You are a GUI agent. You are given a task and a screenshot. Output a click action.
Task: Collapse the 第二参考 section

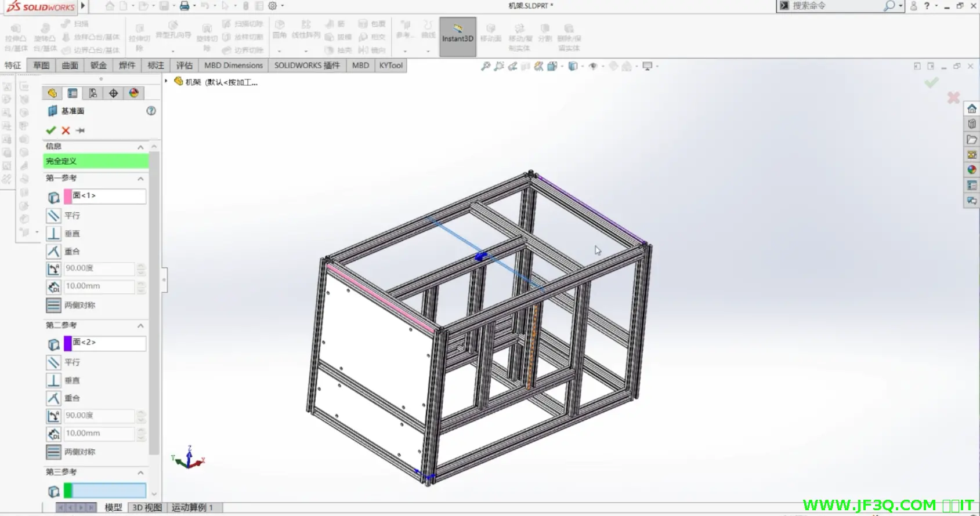pos(140,326)
